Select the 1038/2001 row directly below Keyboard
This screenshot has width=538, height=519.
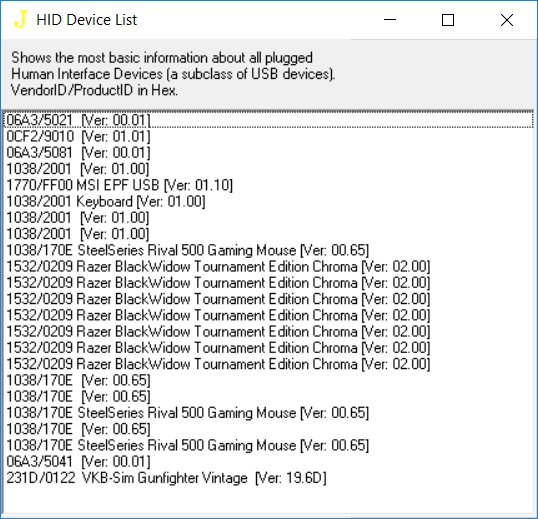tap(269, 218)
